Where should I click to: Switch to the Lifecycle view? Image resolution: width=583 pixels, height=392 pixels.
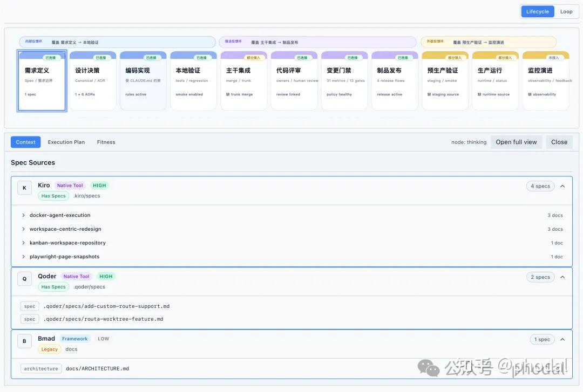[537, 11]
